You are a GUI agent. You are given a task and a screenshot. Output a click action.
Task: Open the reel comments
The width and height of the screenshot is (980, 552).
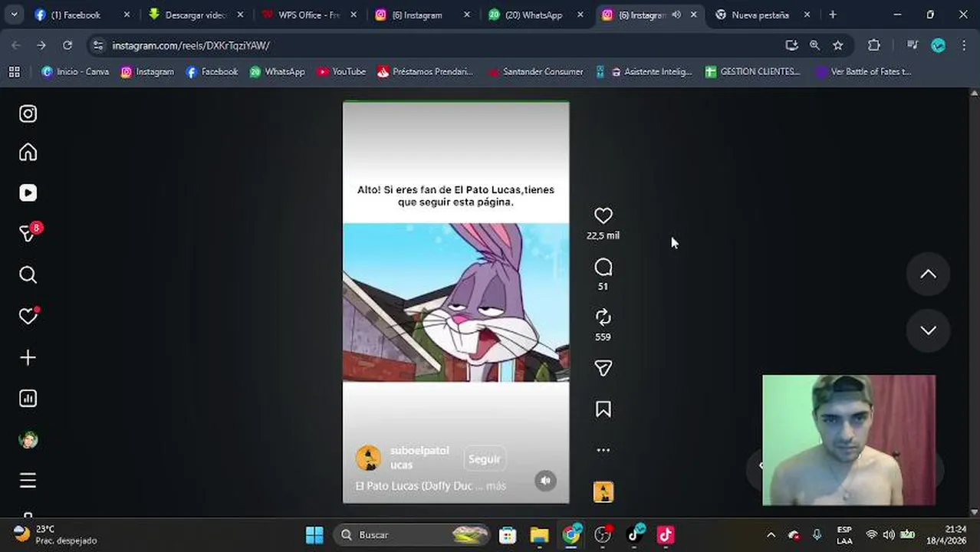[x=603, y=267]
